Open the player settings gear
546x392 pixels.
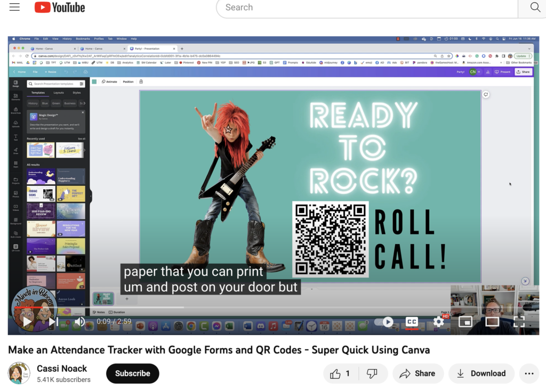pos(439,322)
